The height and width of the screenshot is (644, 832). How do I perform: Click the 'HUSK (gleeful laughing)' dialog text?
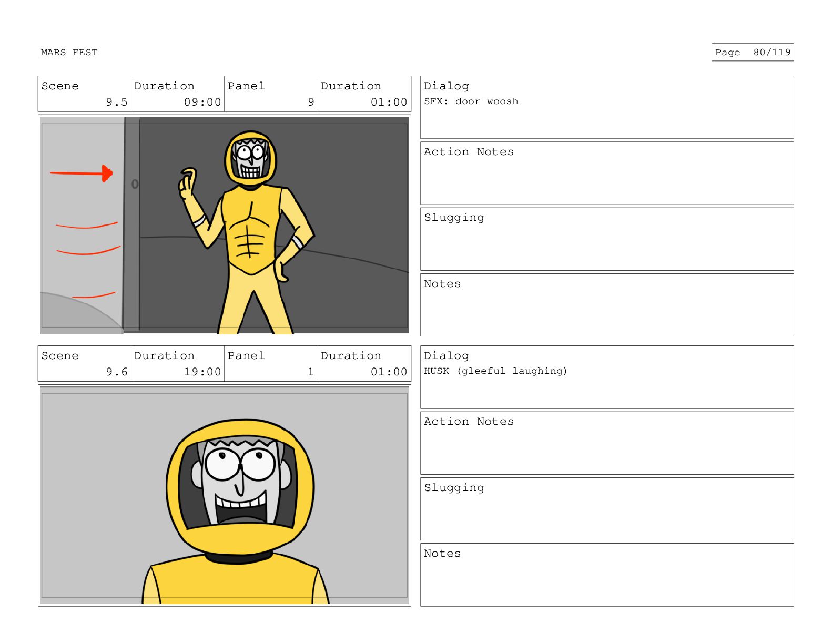496,371
